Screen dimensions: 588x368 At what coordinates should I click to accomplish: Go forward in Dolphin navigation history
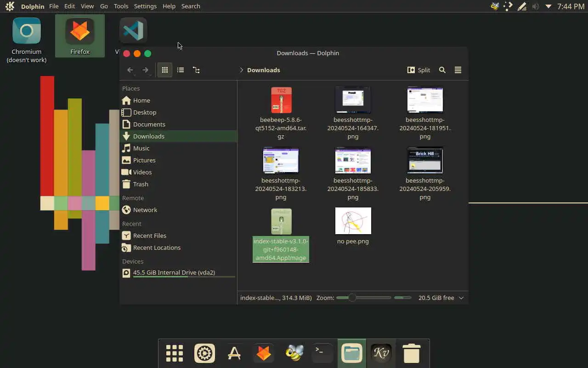click(x=145, y=70)
